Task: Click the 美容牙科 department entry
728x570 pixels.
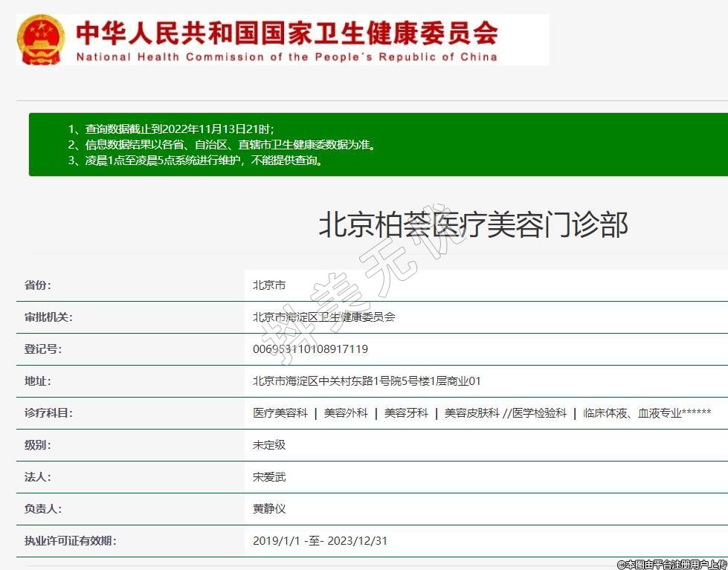Action: [x=406, y=413]
